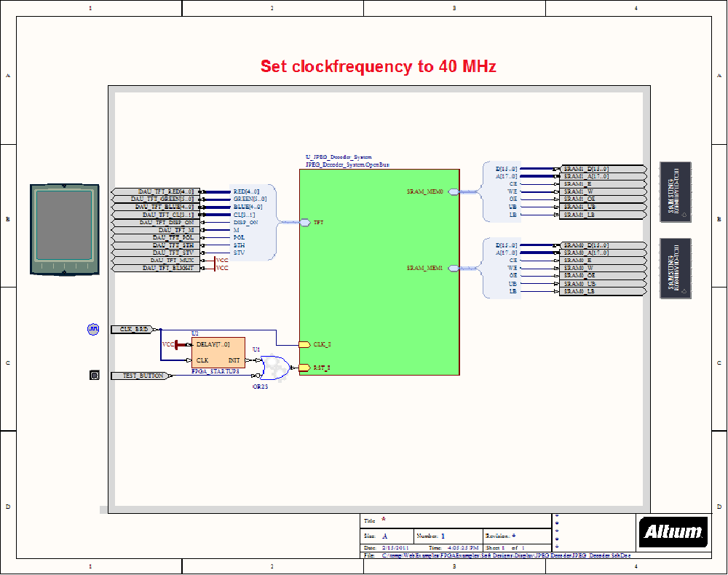Click the DELAY[7..0] pin label on U2

[x=213, y=344]
